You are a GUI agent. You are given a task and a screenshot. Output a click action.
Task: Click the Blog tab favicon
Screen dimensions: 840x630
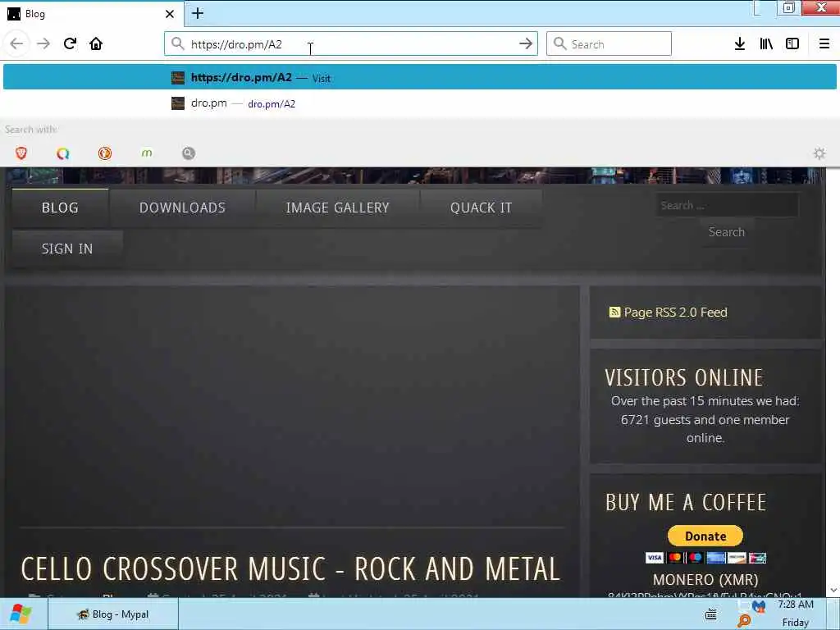(x=14, y=14)
